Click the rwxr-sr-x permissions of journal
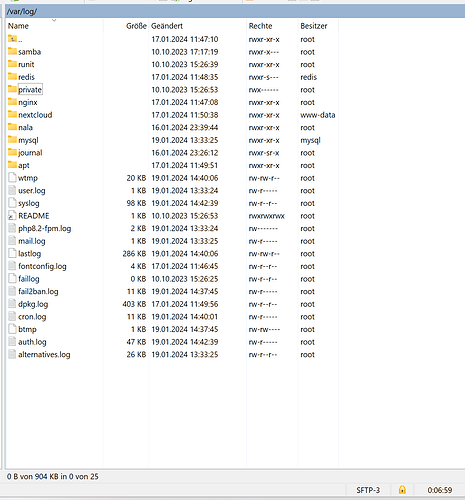 click(x=264, y=153)
